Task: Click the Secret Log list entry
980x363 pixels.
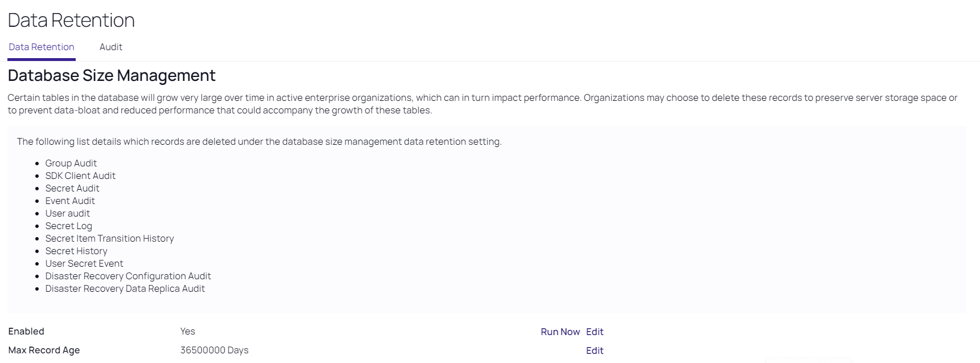Action: [x=69, y=226]
